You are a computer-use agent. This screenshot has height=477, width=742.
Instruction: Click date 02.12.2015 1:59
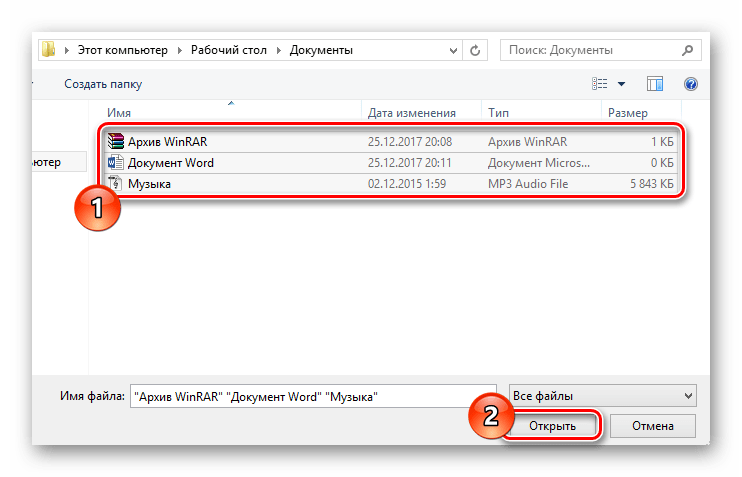click(x=407, y=184)
